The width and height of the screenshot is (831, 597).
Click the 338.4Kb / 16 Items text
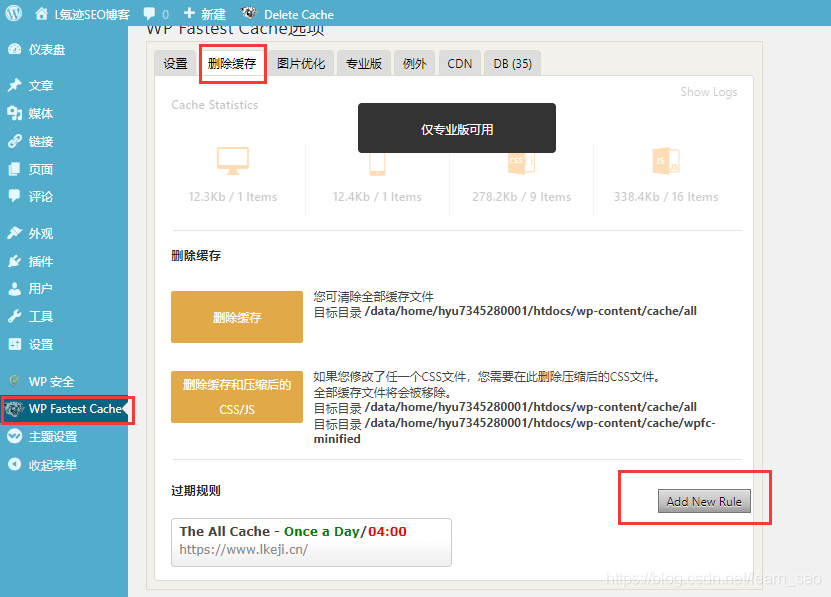(x=666, y=197)
